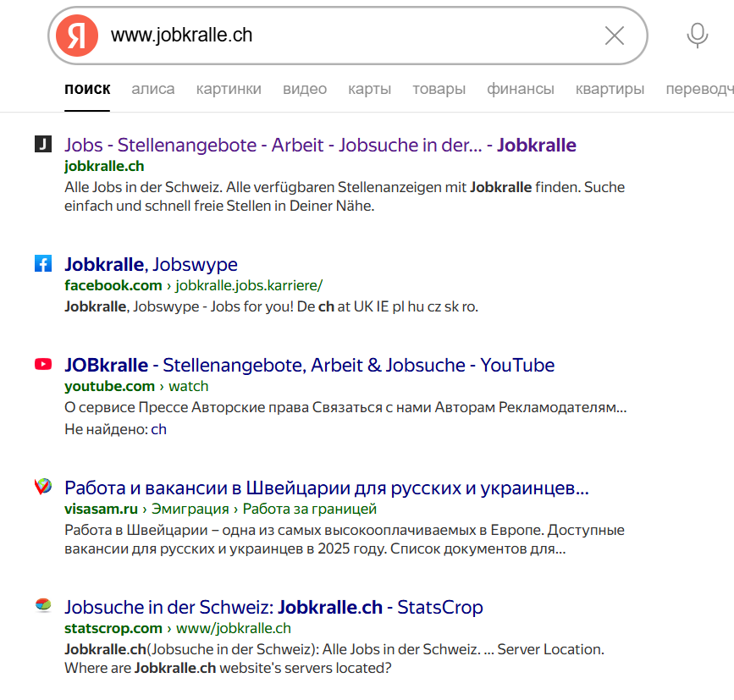Click the Facebook favicon icon
This screenshot has height=700, width=734.
tap(43, 264)
